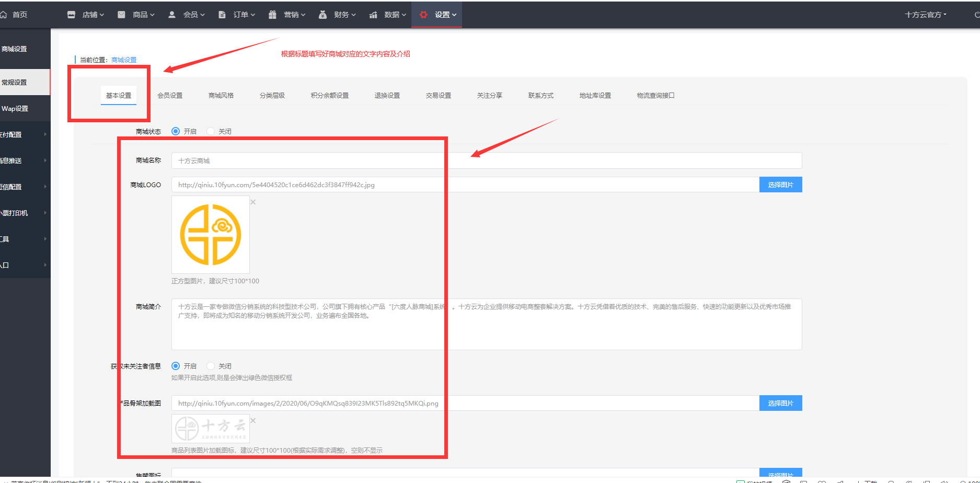Select 关闭 for 获取未关注者信息
The image size is (980, 483).
pos(211,366)
